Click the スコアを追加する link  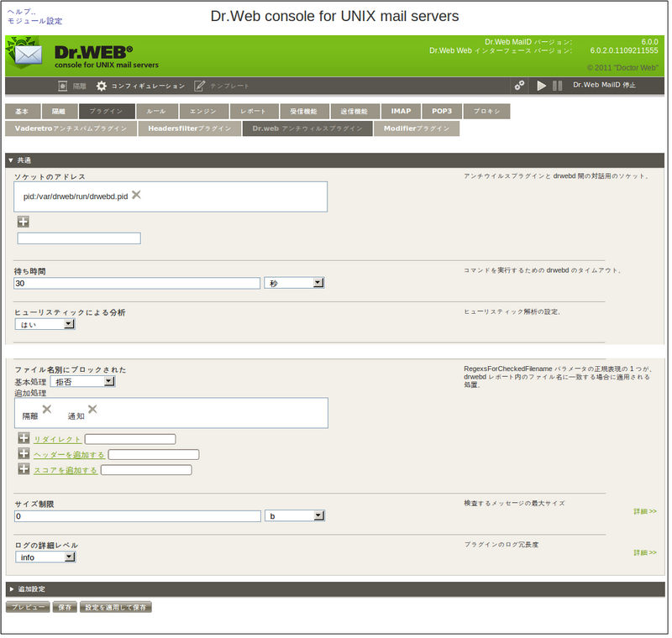tap(66, 471)
